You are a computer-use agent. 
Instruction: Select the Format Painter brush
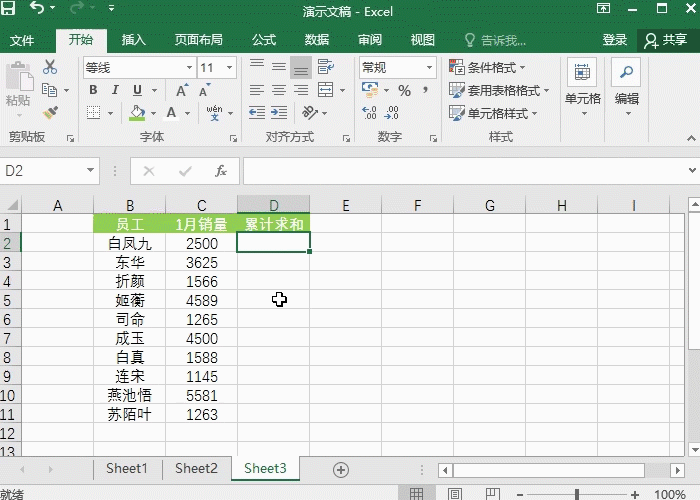pyautogui.click(x=50, y=113)
